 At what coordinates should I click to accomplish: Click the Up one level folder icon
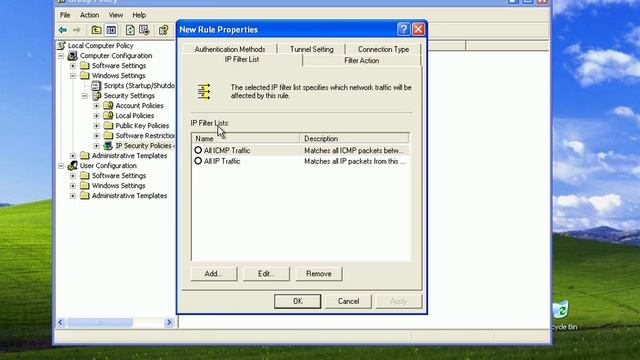tap(96, 30)
